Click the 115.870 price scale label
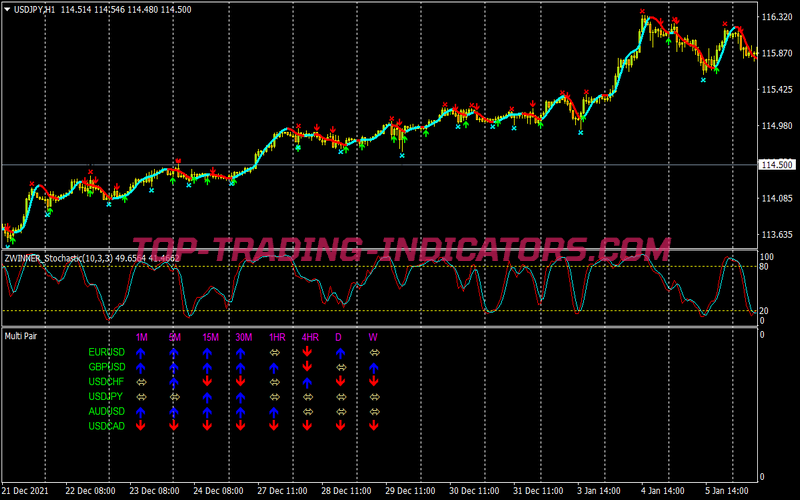The width and height of the screenshot is (800, 500). (x=777, y=53)
